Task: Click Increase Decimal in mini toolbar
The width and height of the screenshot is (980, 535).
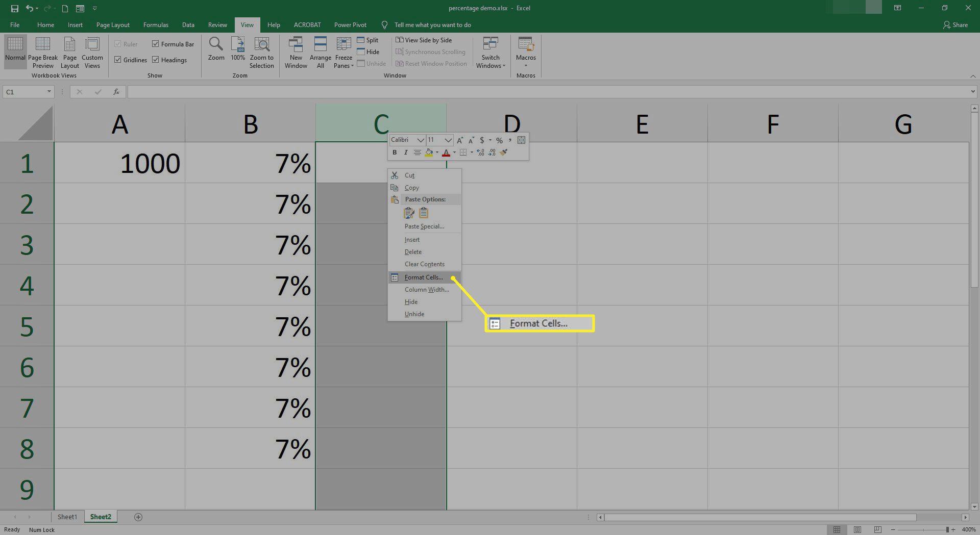Action: click(x=480, y=152)
